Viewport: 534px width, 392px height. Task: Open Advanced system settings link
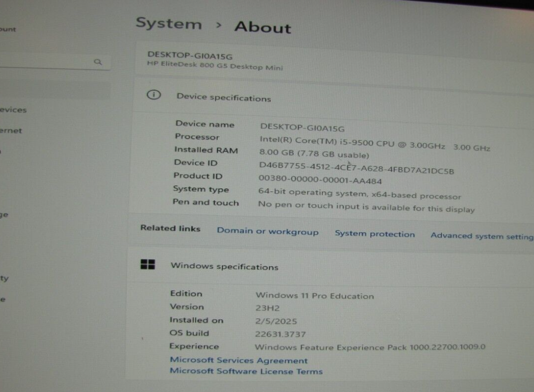tap(482, 236)
